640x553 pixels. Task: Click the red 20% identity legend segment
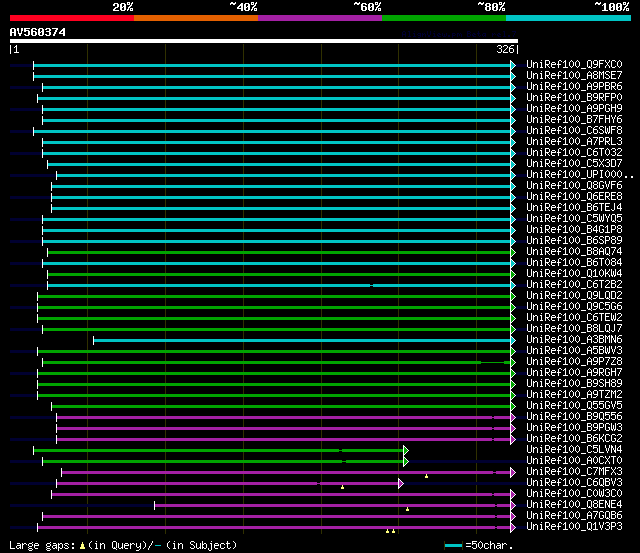[70, 17]
